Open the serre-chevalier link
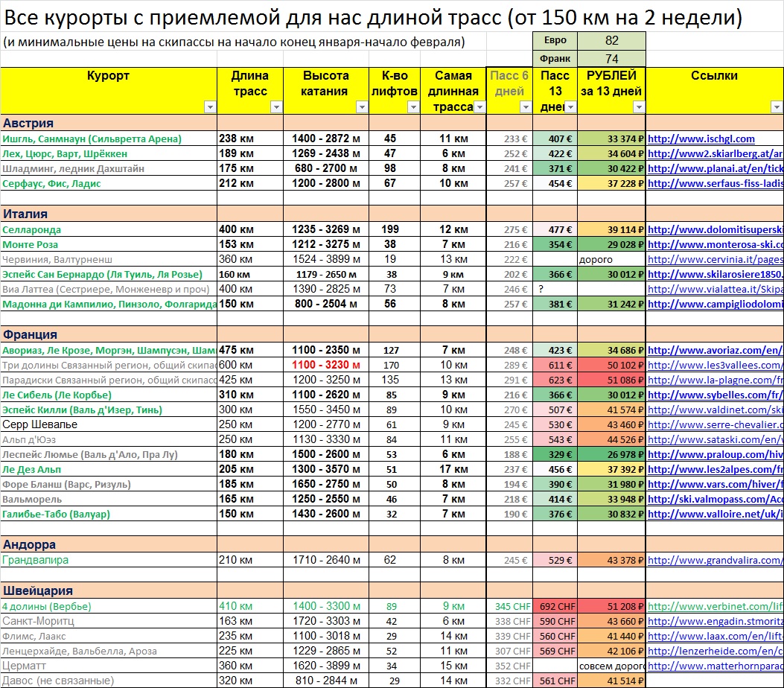Viewport: 784px width, 688px height. (x=716, y=424)
